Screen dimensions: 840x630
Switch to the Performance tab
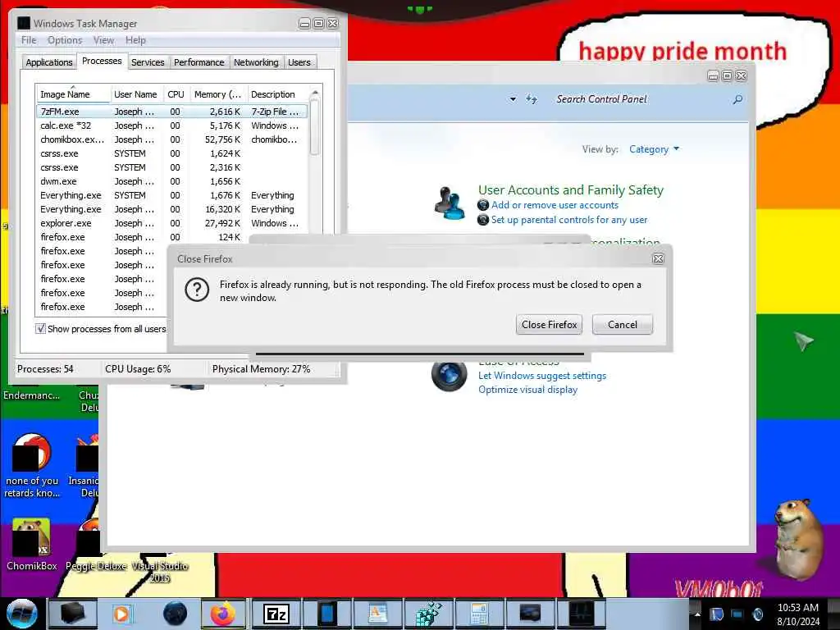click(199, 62)
